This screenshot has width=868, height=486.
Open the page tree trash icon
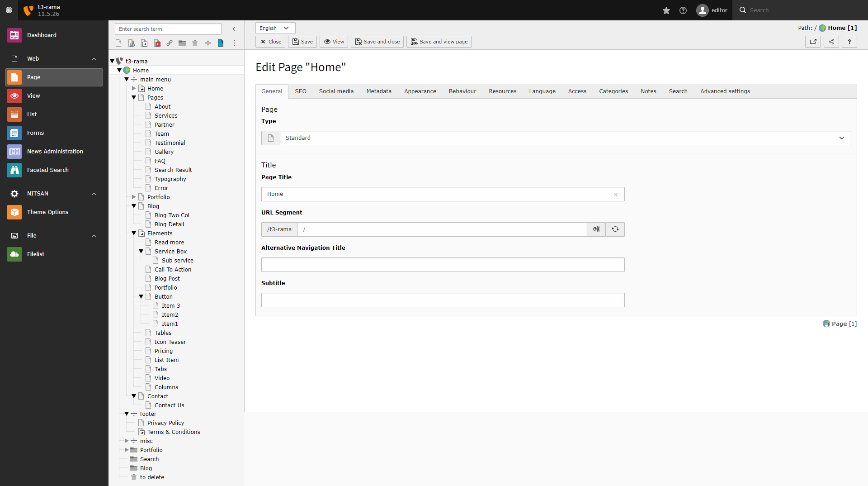[x=195, y=43]
